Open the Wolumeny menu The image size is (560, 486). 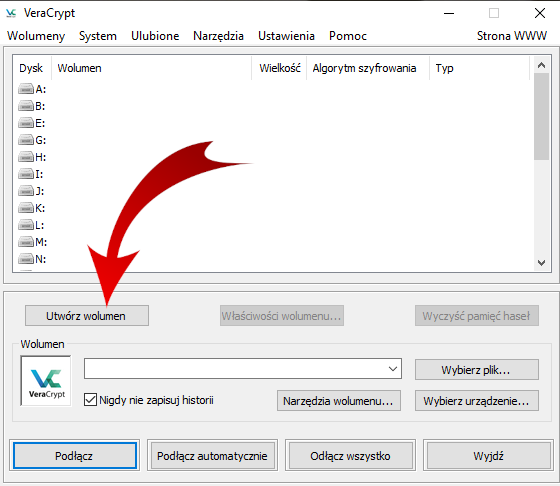click(36, 36)
